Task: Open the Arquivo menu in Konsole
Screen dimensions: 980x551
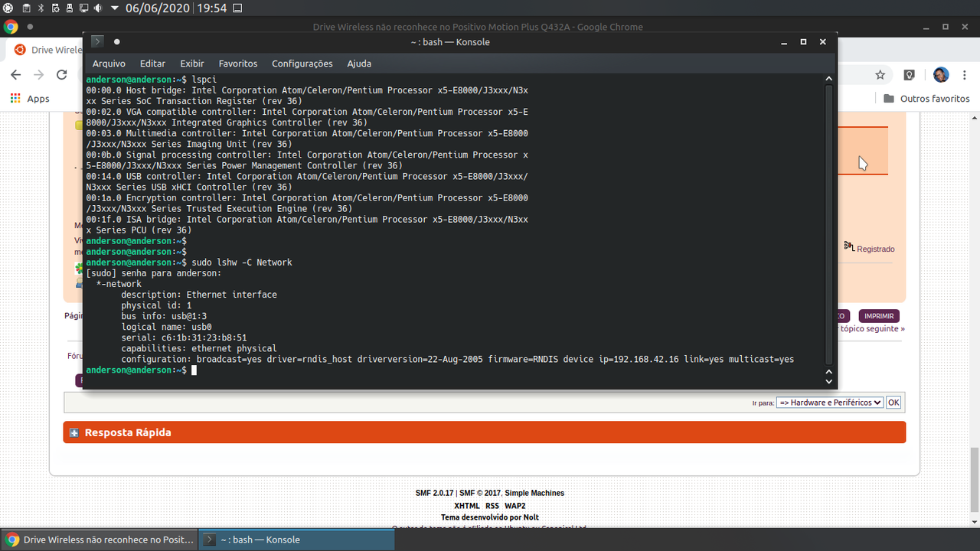Action: (109, 64)
